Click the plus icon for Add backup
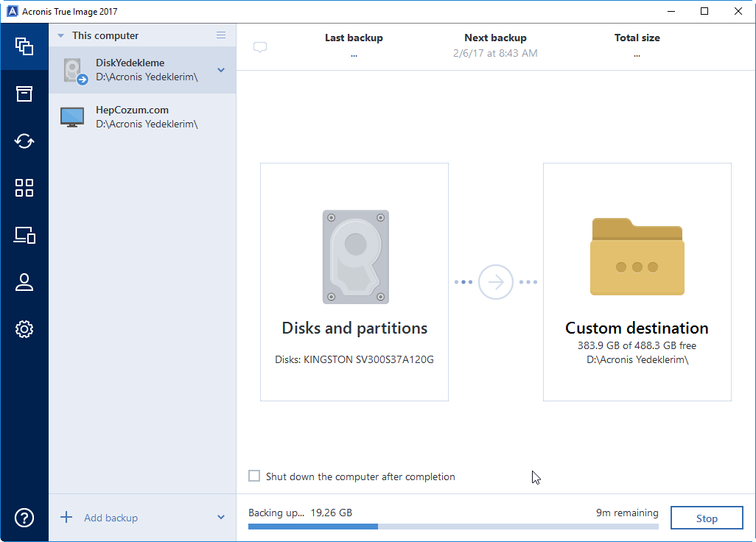Viewport: 756px width, 542px height. click(x=66, y=518)
